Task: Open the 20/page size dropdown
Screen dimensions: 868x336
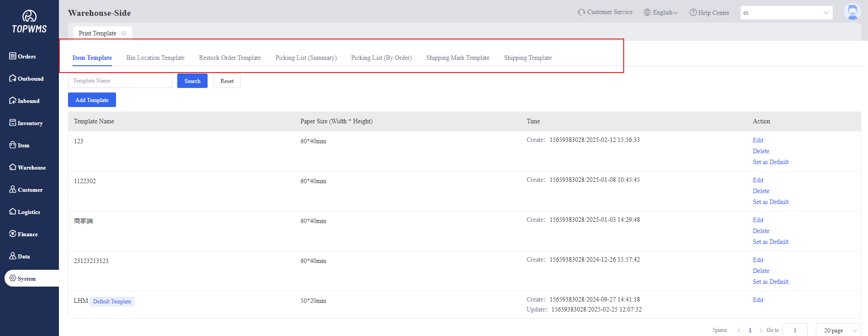Action: (x=838, y=330)
